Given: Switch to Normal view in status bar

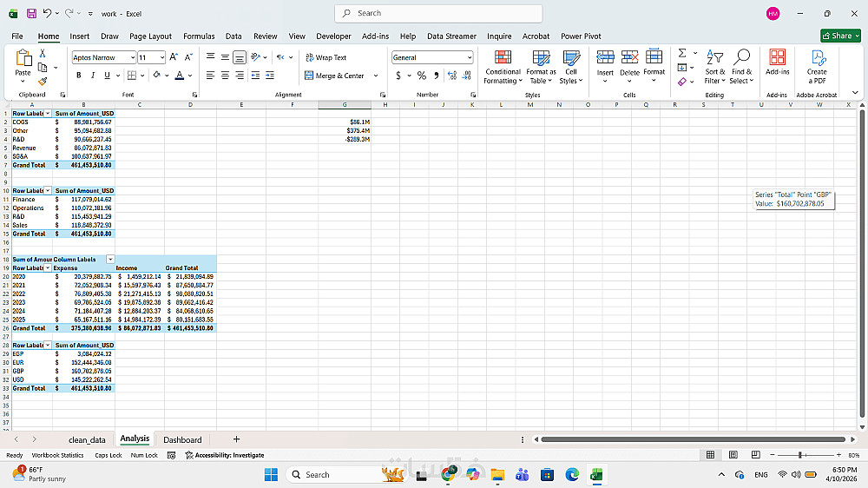Looking at the screenshot, I should (710, 455).
